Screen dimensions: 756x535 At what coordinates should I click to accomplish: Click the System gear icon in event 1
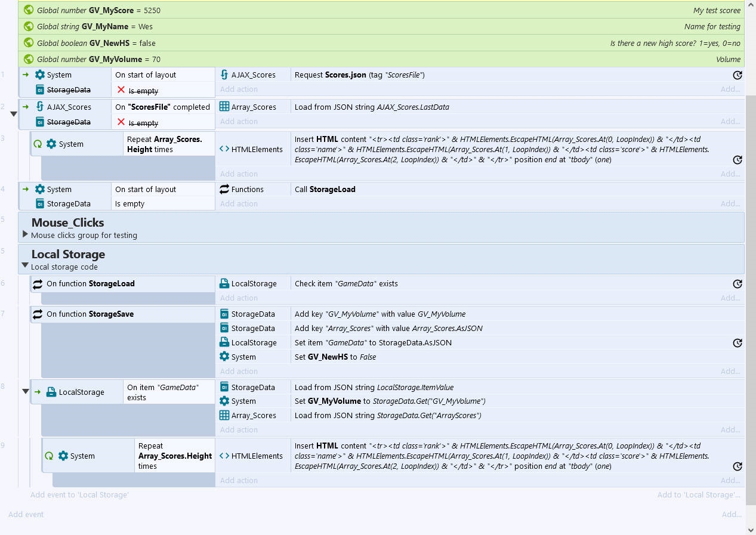40,75
